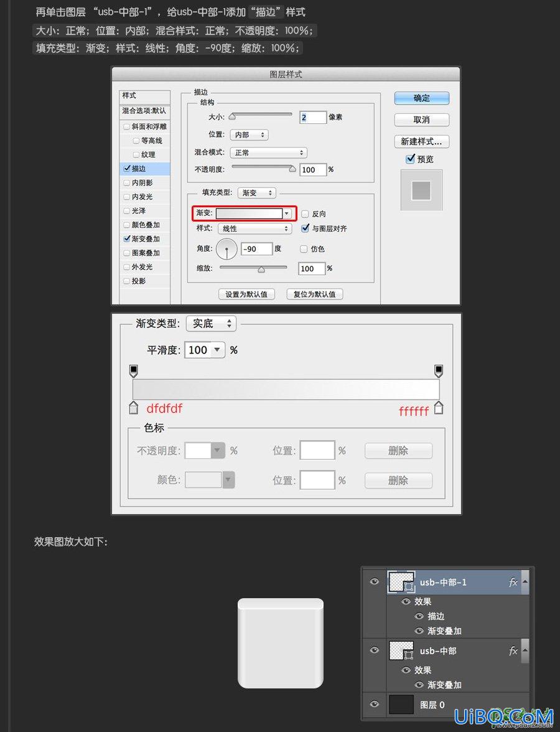Viewport: 560px width, 732px height.
Task: Open the gradient picker dropdown arrow
Action: point(287,213)
